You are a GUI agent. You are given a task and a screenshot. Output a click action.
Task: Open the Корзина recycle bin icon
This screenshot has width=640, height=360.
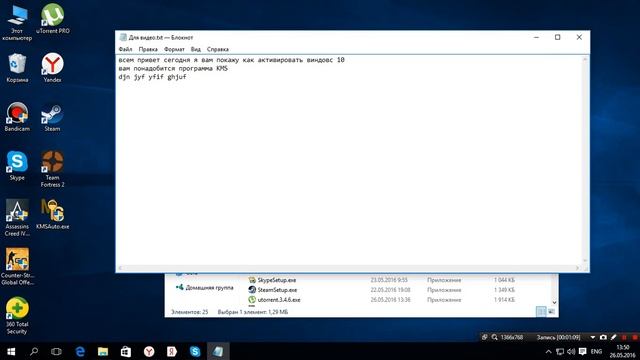point(17,68)
